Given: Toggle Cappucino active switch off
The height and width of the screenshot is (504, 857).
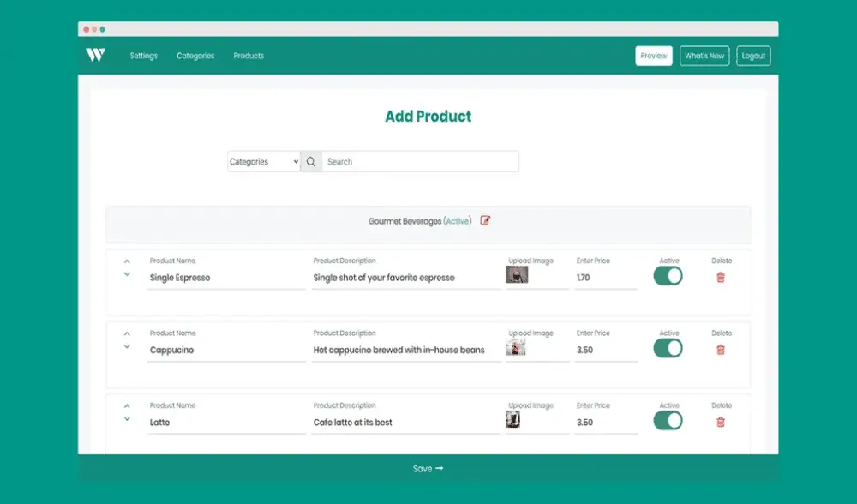Looking at the screenshot, I should click(x=668, y=348).
